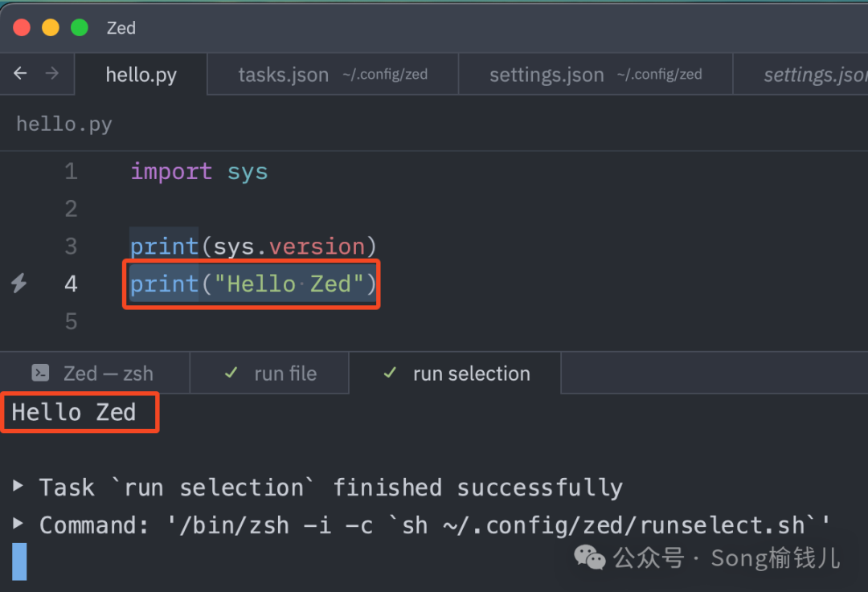Click the checkmark icon on run file tab

[231, 373]
